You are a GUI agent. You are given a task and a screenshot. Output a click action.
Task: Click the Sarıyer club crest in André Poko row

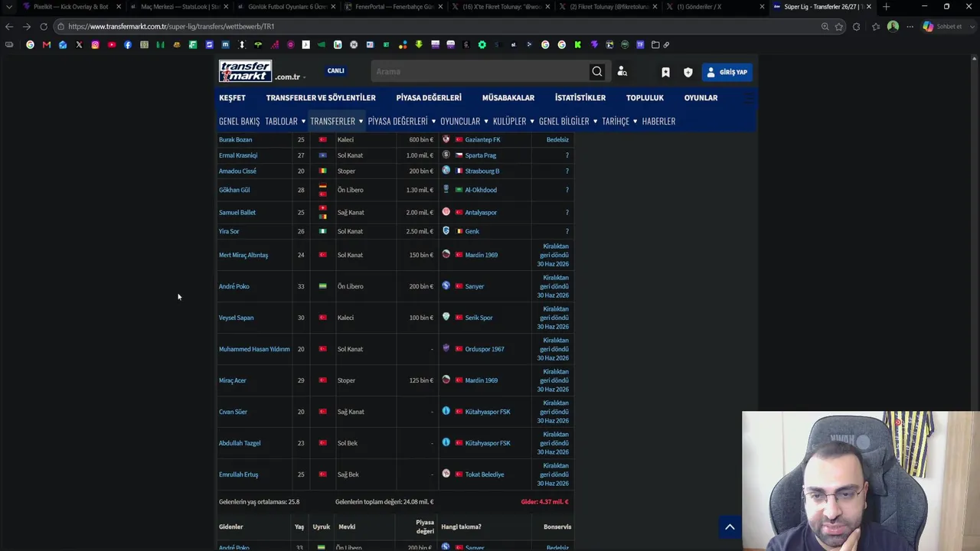click(x=446, y=285)
